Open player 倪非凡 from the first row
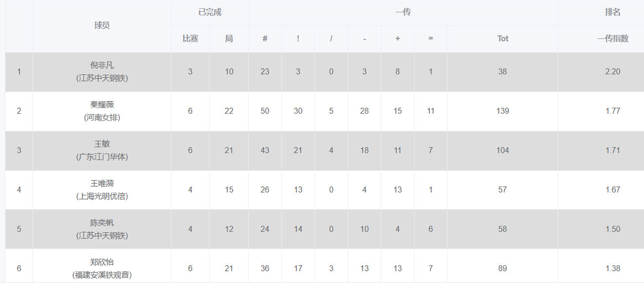Viewport: 644px width, 283px height. point(102,65)
